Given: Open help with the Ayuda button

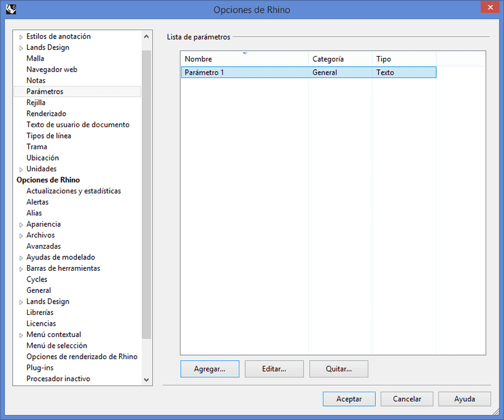Looking at the screenshot, I should pos(465,399).
